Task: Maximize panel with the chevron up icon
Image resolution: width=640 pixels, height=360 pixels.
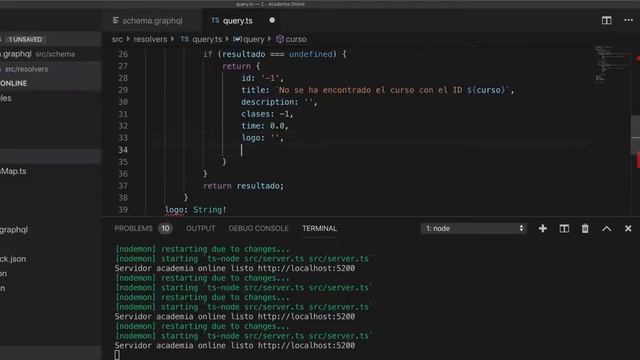Action: tap(607, 229)
